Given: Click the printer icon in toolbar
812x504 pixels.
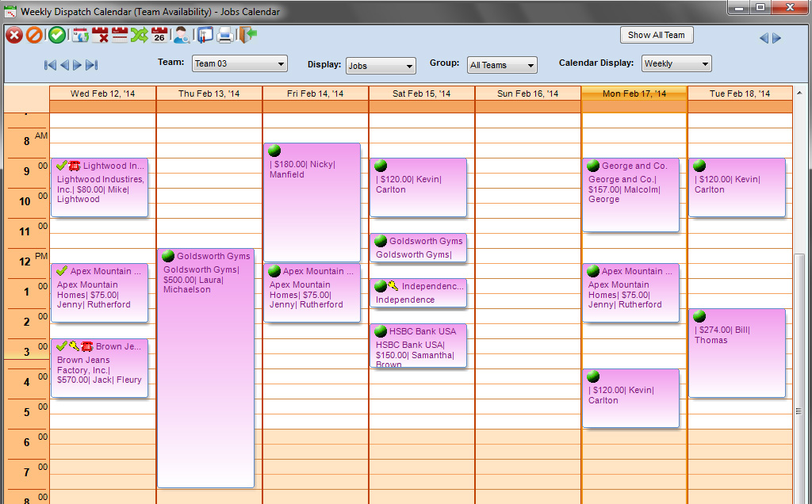Looking at the screenshot, I should point(225,35).
